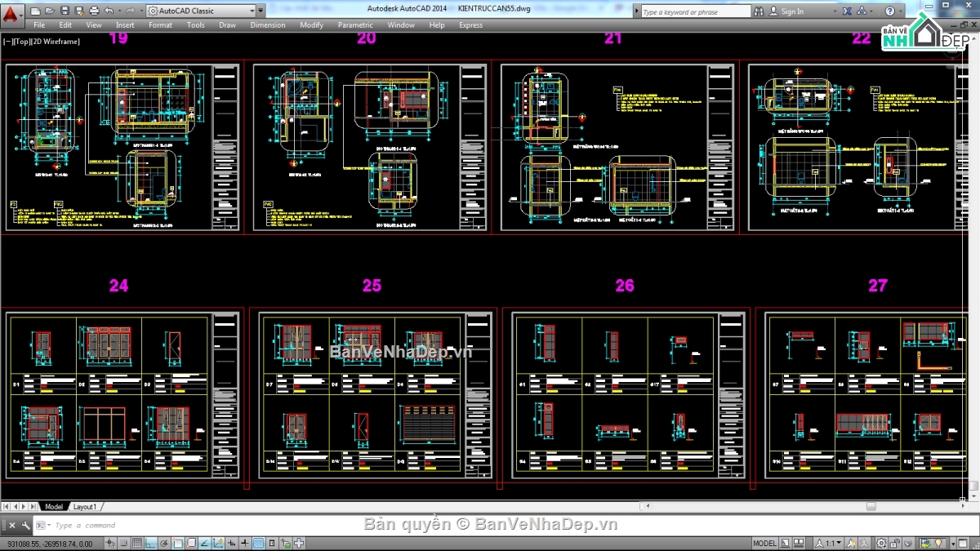Open a drawing with the Open file icon
This screenshot has width=980, height=551.
49,11
